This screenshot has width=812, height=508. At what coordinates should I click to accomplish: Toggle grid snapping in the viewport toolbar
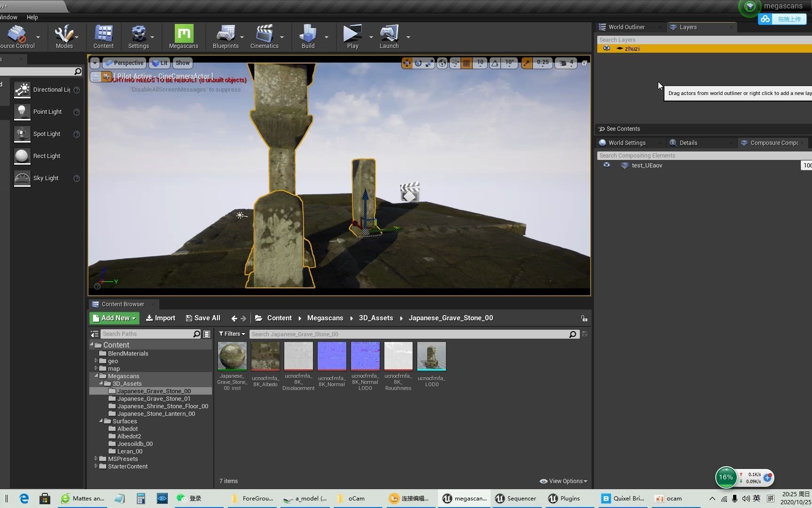[x=466, y=63]
